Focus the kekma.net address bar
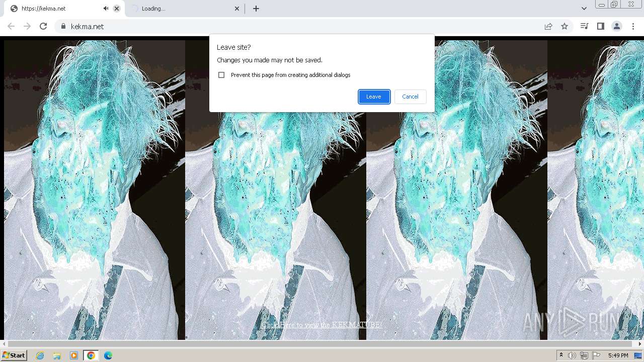Screen dimensions: 644x362 [302, 26]
